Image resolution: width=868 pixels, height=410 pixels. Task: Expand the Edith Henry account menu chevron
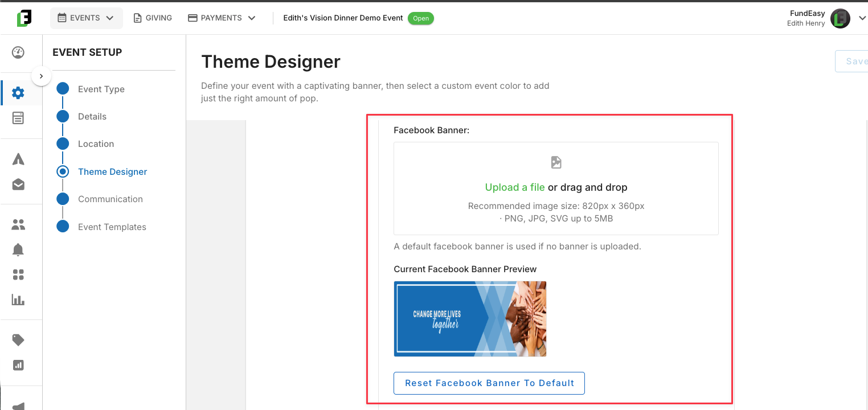(x=862, y=18)
